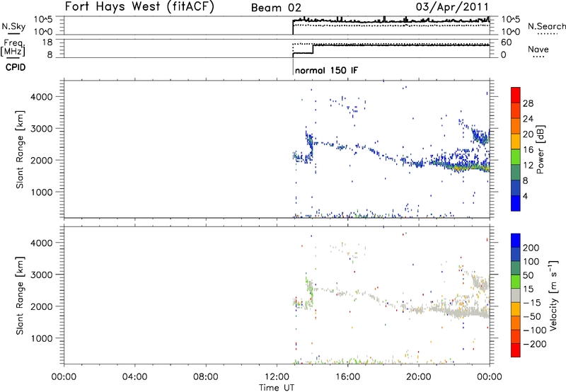This screenshot has width=566, height=392.
Task: Click the '12' power color bar label
Action: coord(528,166)
